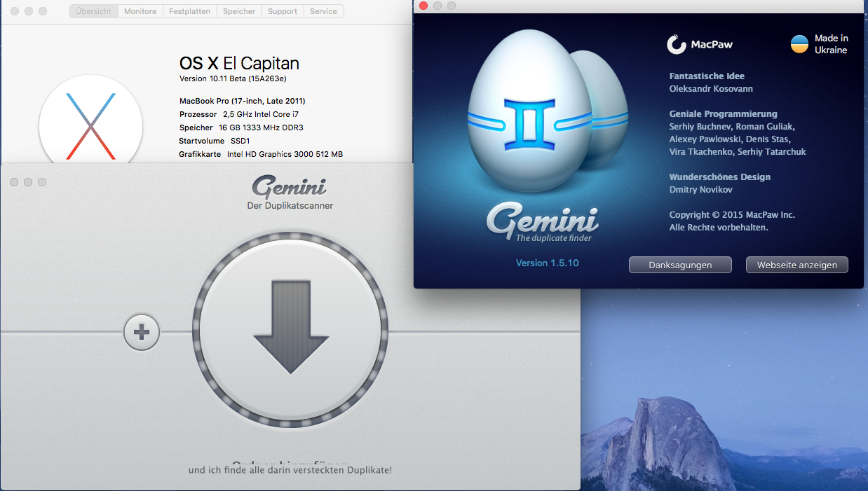Click The duplicate finder tagline

[x=554, y=238]
